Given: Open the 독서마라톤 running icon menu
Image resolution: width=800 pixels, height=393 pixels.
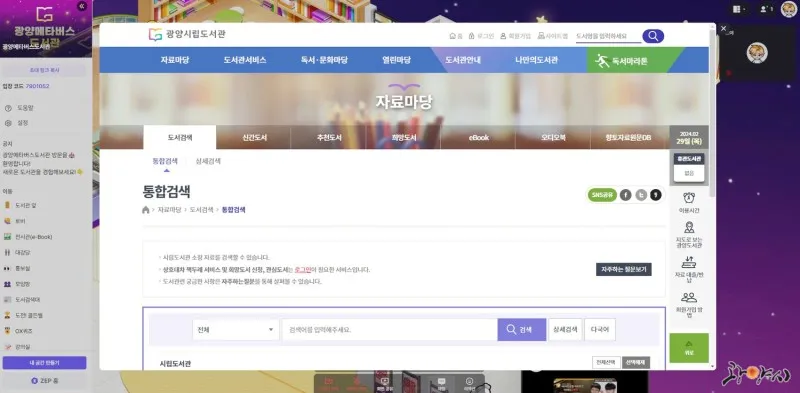Looking at the screenshot, I should pos(621,60).
